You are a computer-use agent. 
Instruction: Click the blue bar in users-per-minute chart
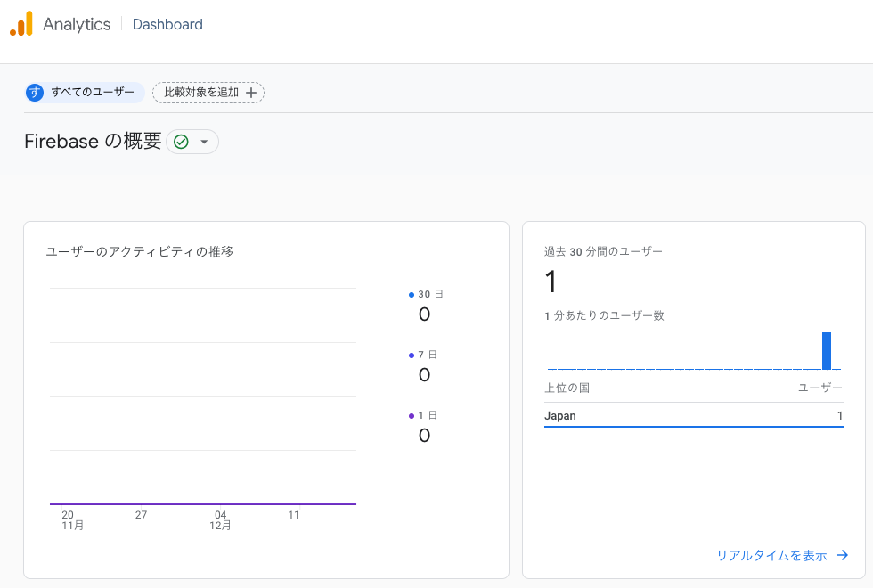[827, 350]
